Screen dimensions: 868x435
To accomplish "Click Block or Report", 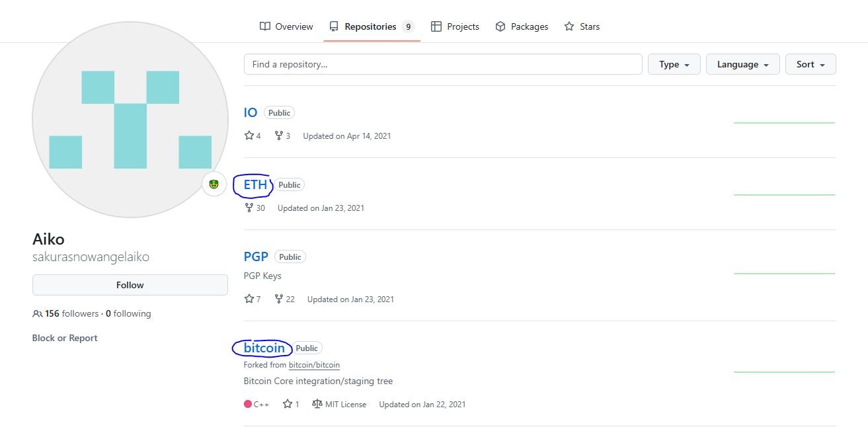I will tap(65, 338).
